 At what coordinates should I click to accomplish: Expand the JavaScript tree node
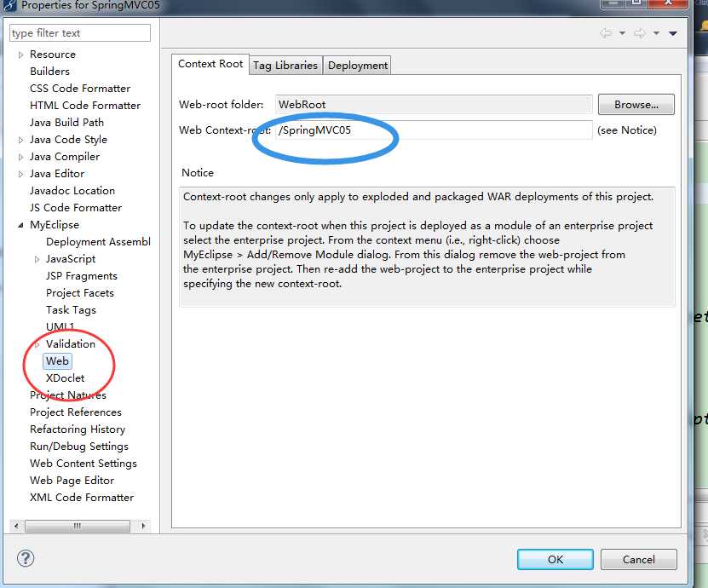tap(37, 259)
